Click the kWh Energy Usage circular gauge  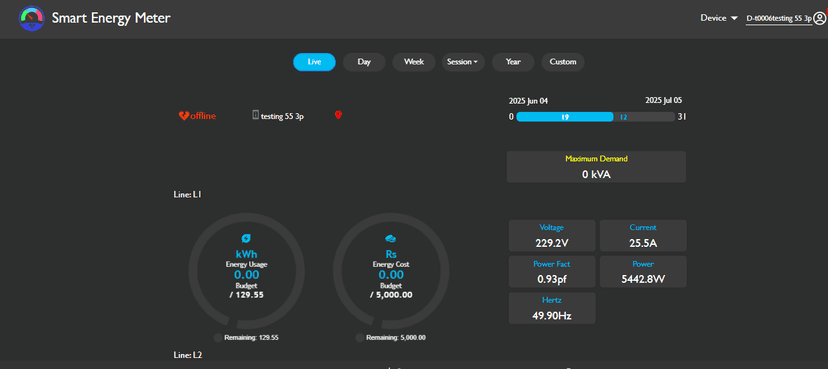246,271
